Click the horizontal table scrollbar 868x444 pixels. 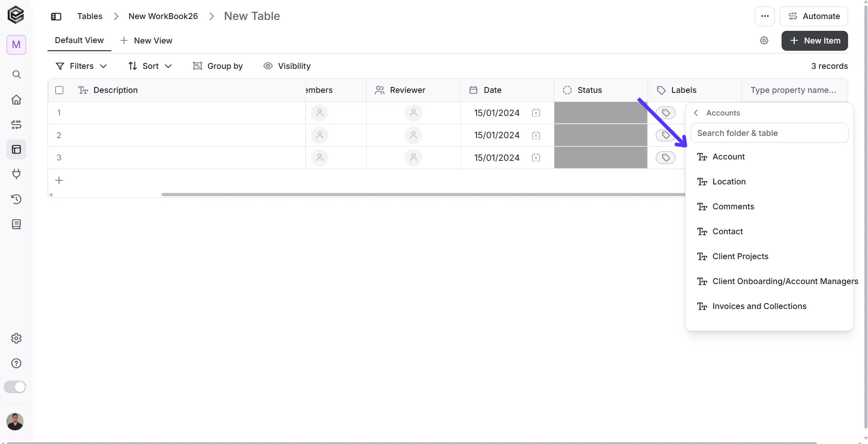[423, 195]
